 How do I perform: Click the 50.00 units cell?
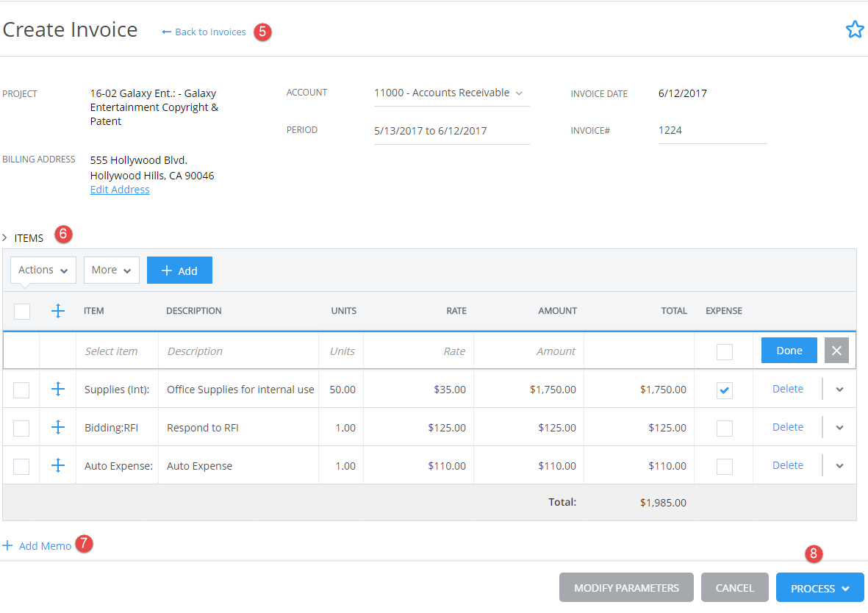pyautogui.click(x=342, y=390)
